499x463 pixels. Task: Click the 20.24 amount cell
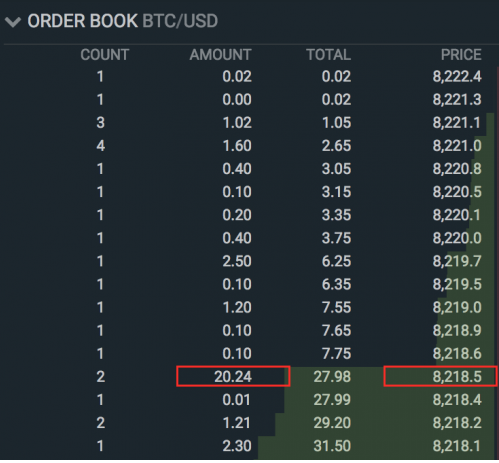[x=233, y=377]
